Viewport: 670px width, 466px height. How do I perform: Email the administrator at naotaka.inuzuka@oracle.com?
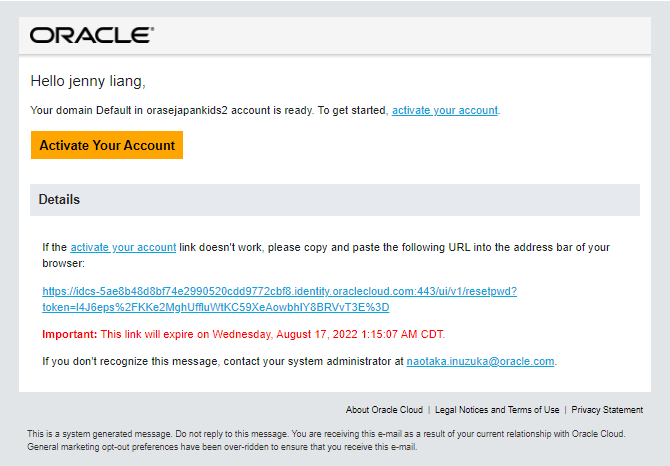(x=480, y=360)
